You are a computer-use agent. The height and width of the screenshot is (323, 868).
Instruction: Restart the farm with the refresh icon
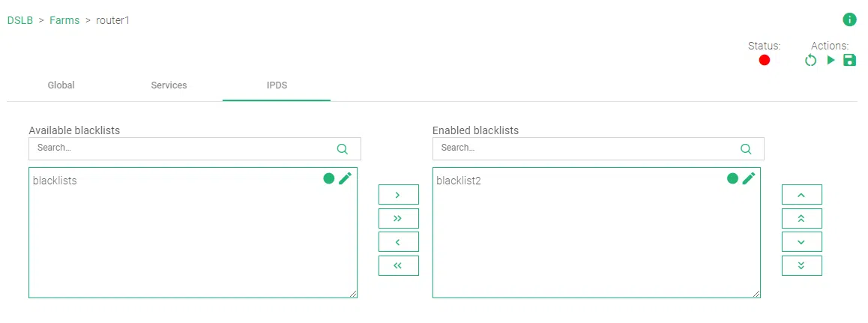[810, 60]
